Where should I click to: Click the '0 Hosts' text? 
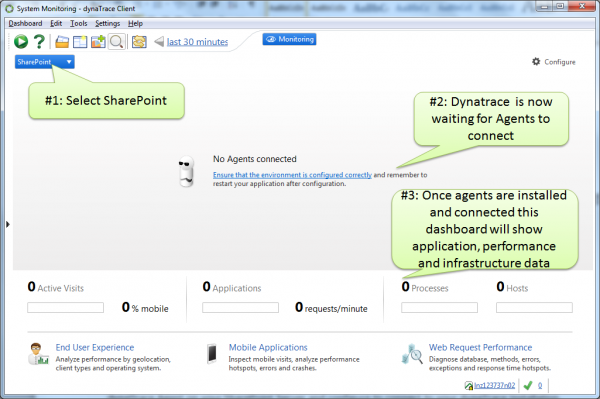click(512, 287)
